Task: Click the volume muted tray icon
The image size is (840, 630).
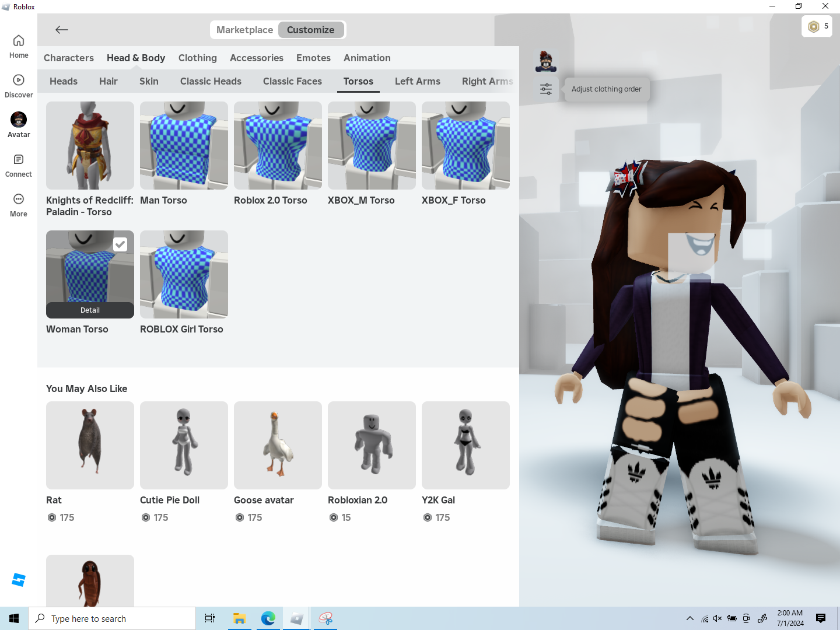Action: pos(717,618)
